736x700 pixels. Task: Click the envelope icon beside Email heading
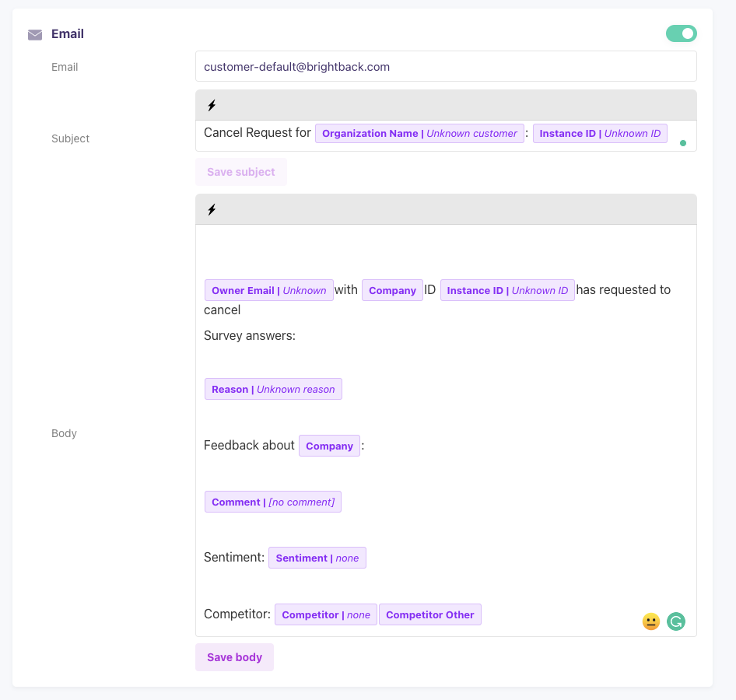pos(35,34)
